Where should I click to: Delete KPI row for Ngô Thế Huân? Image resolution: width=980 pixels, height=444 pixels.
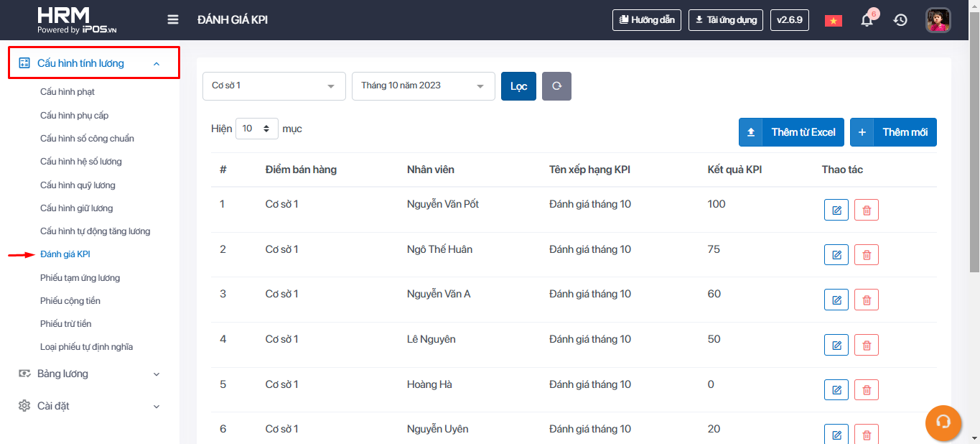867,255
